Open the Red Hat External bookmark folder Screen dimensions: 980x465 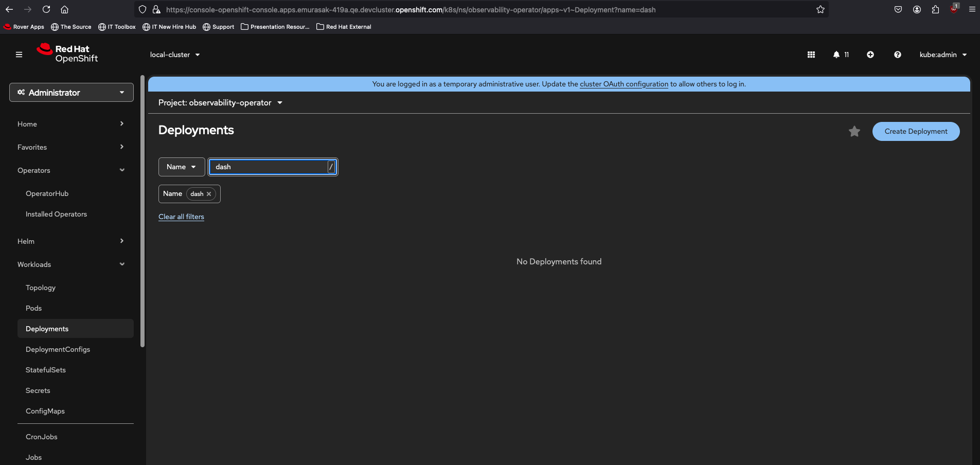344,27
